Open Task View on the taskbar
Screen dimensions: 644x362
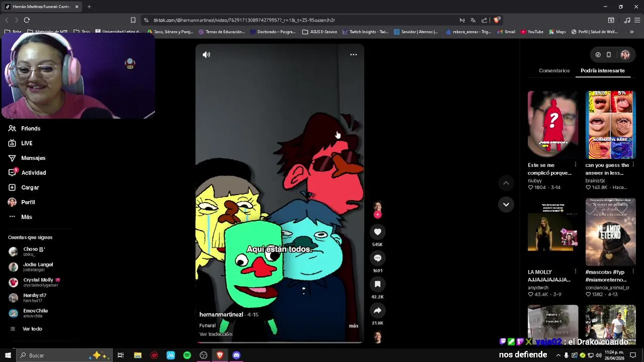tap(121, 355)
